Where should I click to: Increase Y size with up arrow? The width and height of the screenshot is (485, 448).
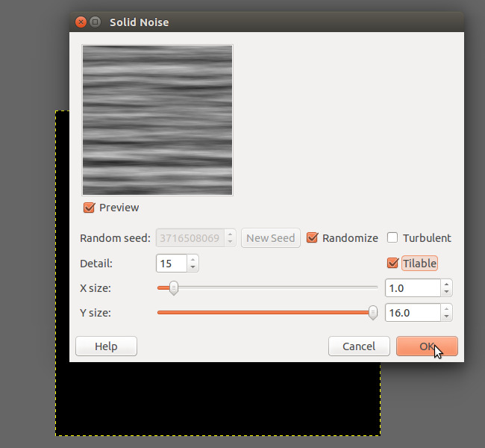click(x=446, y=309)
